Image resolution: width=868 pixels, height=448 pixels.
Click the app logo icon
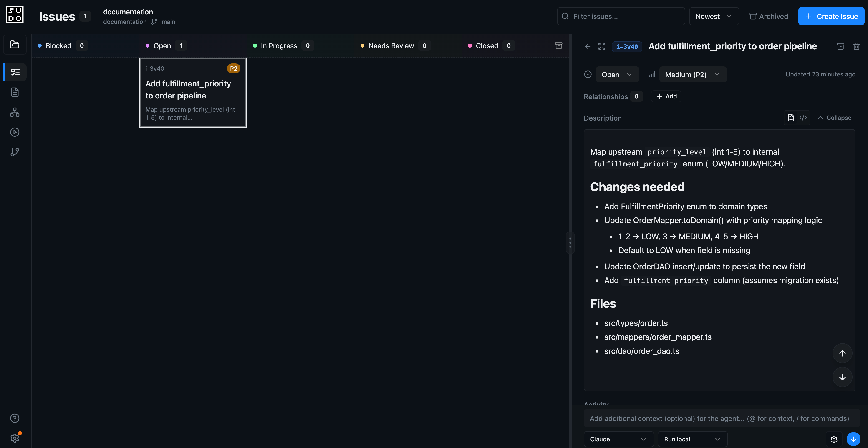[15, 15]
